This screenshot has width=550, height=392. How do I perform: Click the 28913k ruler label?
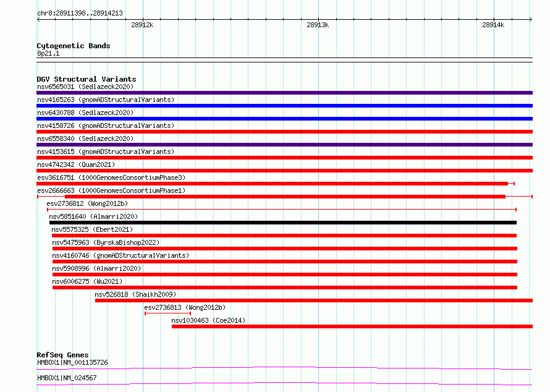click(x=318, y=25)
